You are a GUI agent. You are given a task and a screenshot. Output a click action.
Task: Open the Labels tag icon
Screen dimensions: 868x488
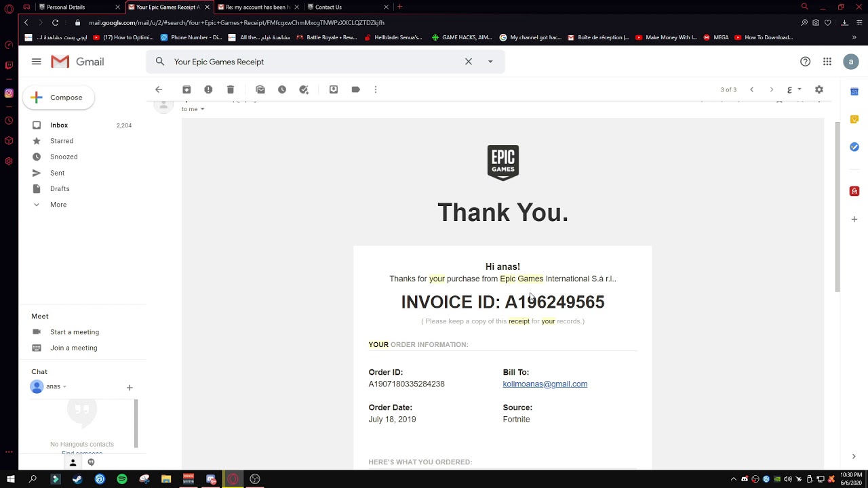click(355, 89)
